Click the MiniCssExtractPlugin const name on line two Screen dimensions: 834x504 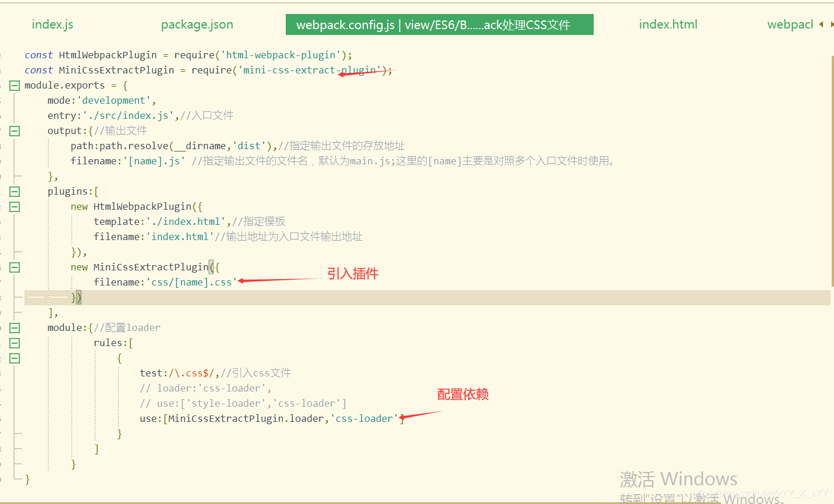(x=116, y=70)
